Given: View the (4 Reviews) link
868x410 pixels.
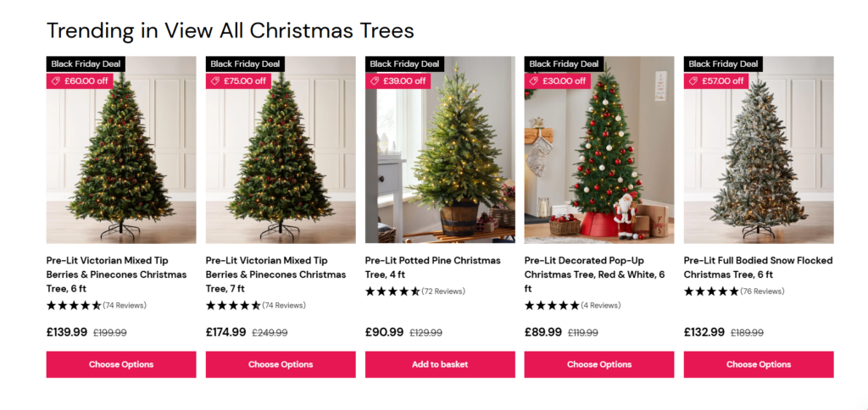Looking at the screenshot, I should 601,306.
